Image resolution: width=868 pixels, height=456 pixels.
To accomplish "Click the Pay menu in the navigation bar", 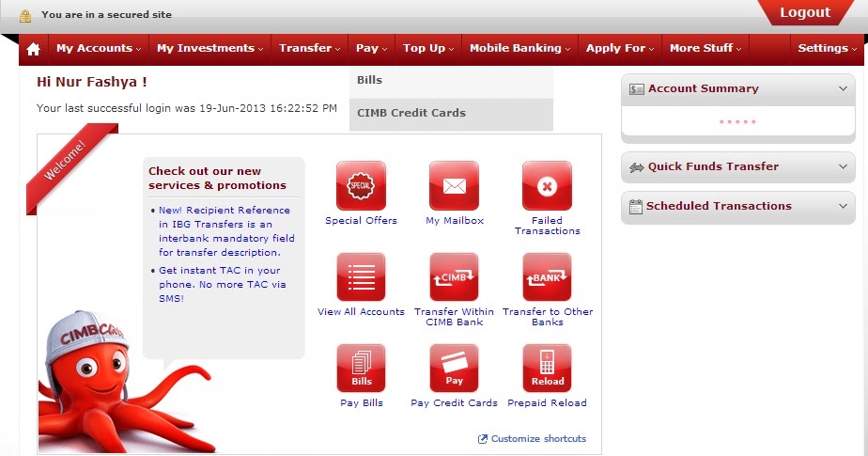I will coord(371,48).
